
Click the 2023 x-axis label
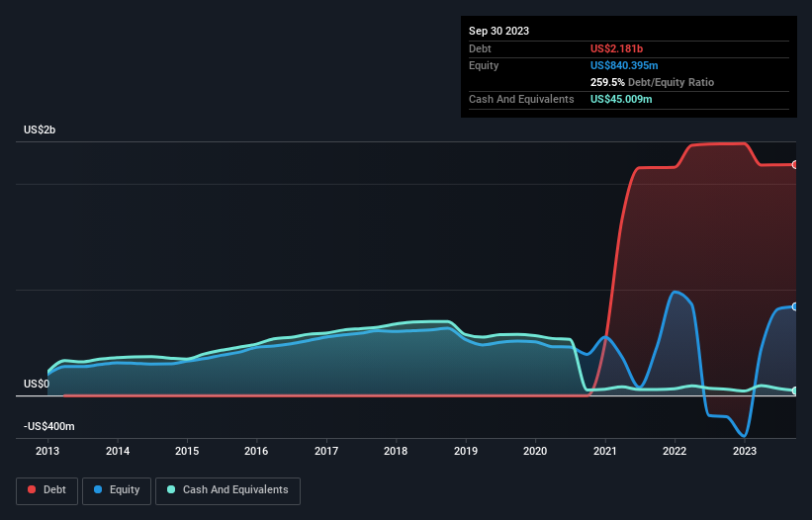[x=745, y=451]
